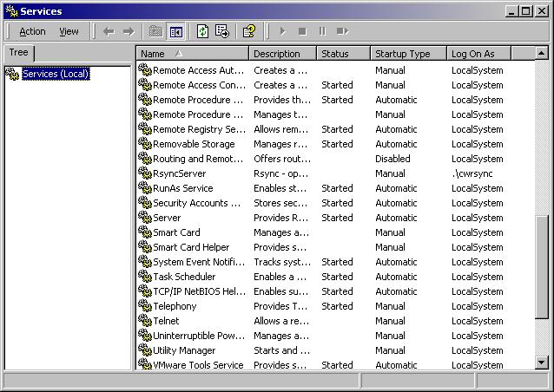Sort services by the Name column header
Screen dimensions: 554x392
(x=193, y=54)
